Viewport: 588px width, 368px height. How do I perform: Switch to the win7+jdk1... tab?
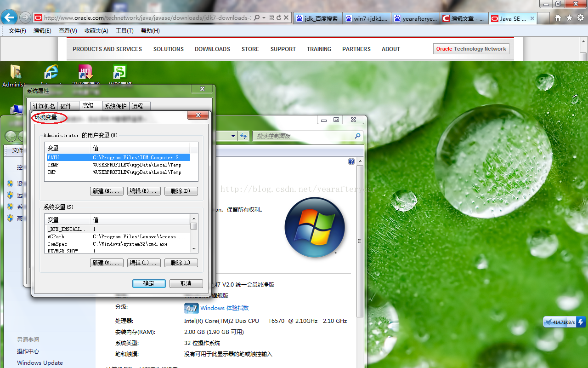coord(366,18)
